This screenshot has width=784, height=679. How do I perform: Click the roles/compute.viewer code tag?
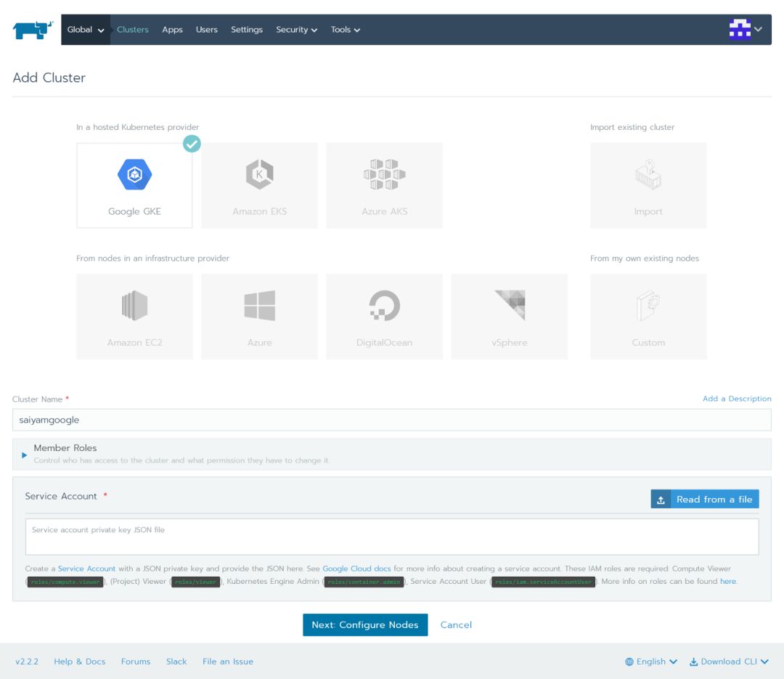65,582
